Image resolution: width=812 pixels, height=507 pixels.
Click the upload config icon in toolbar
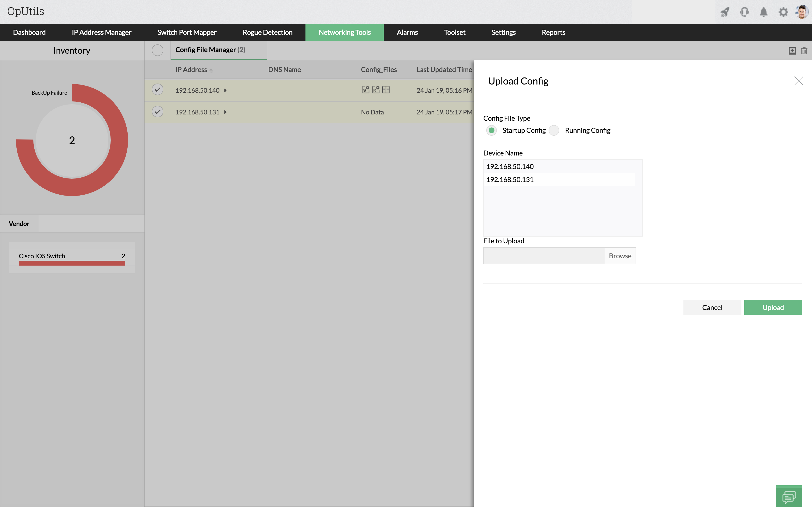(x=792, y=51)
